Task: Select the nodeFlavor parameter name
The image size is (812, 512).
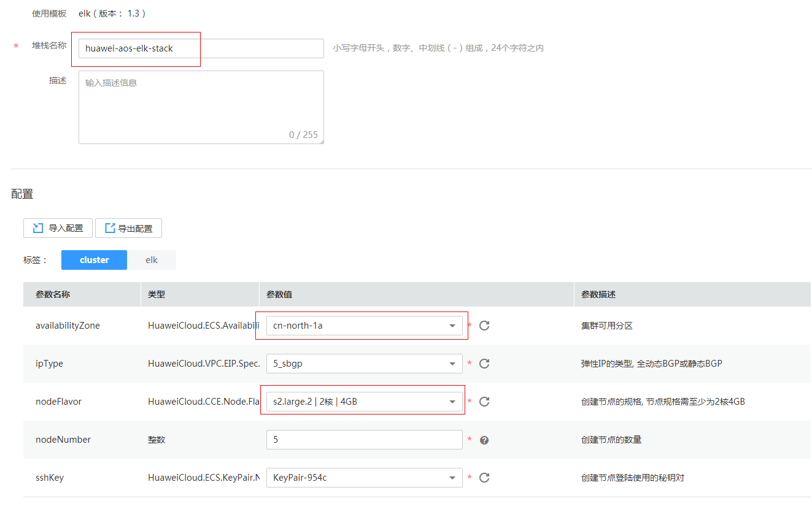Action: pyautogui.click(x=58, y=402)
